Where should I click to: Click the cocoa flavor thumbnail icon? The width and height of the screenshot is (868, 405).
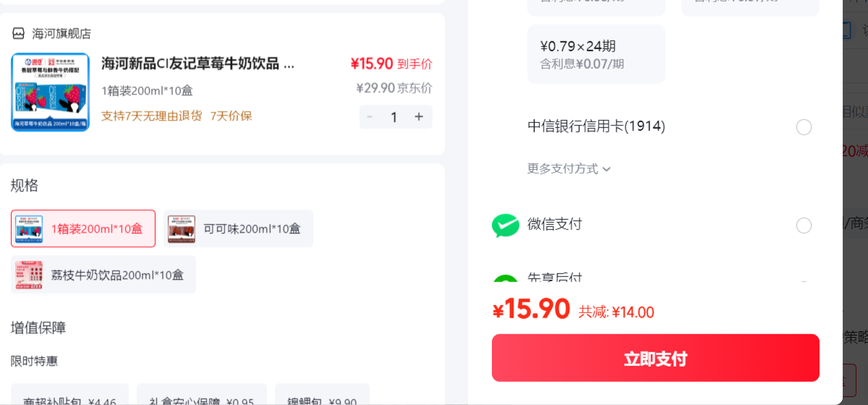[182, 229]
